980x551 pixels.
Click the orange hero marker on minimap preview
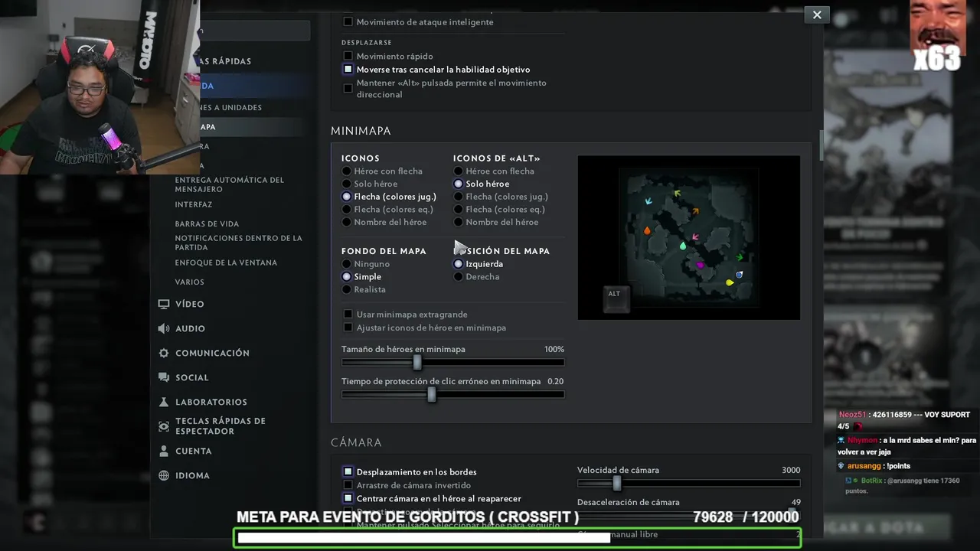coord(647,230)
